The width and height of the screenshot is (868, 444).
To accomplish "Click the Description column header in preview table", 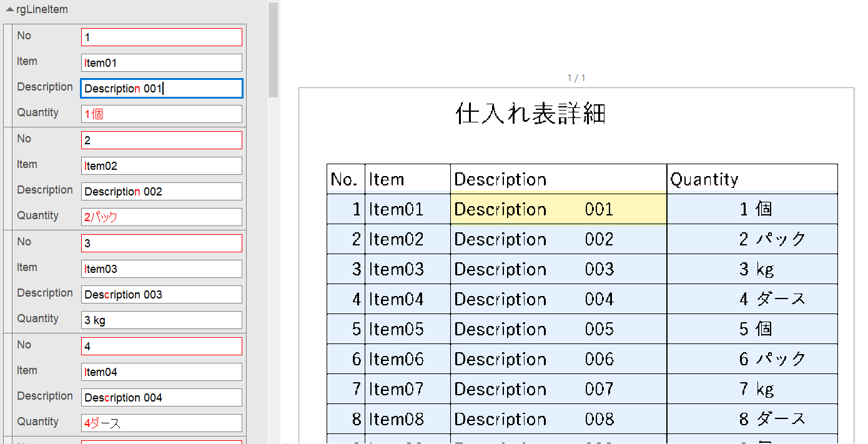I will click(x=558, y=179).
